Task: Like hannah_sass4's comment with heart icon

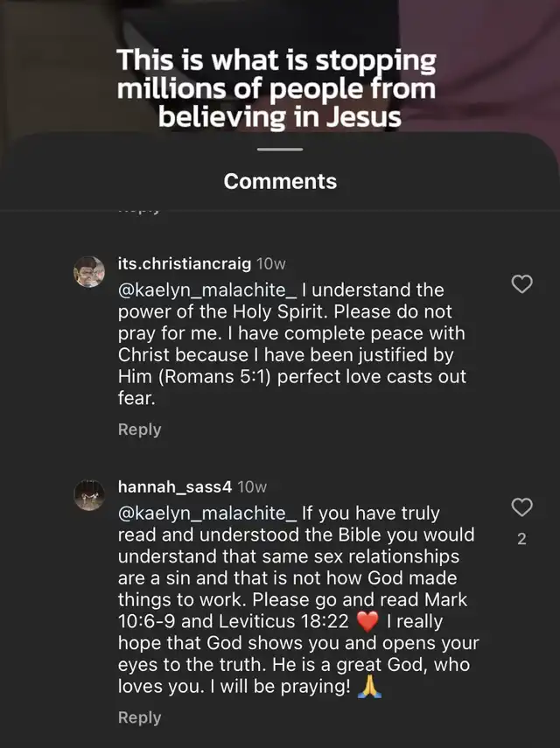Action: tap(521, 507)
